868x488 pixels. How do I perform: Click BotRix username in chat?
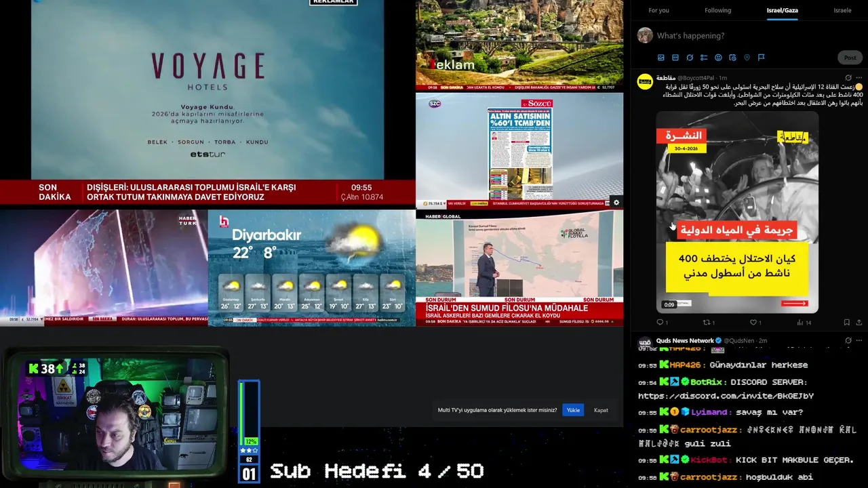tap(706, 382)
